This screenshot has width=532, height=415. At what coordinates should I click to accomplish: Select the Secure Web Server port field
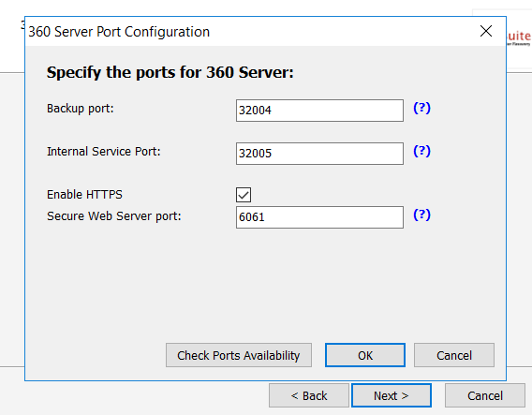click(319, 217)
